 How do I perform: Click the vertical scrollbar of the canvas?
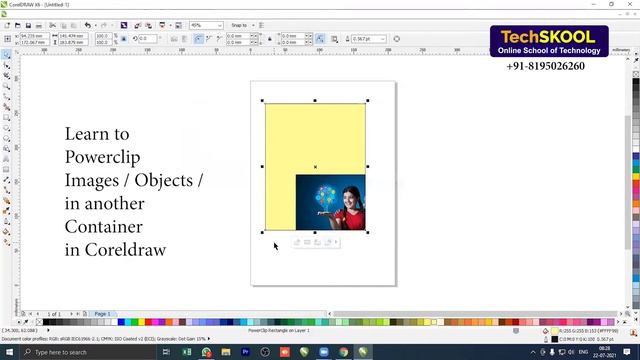point(628,182)
